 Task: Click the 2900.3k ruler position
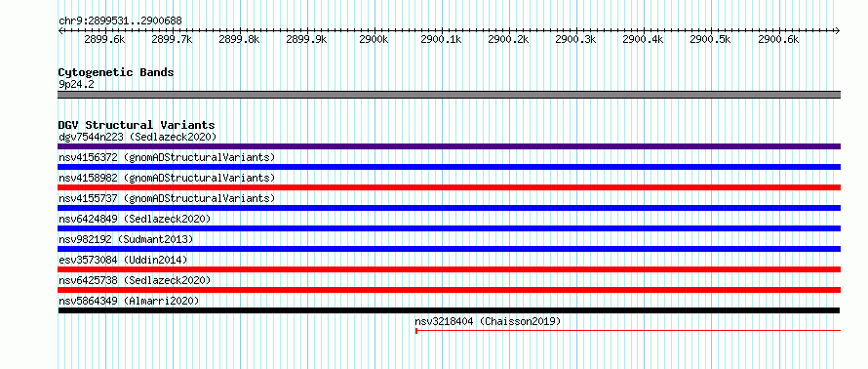pos(575,39)
